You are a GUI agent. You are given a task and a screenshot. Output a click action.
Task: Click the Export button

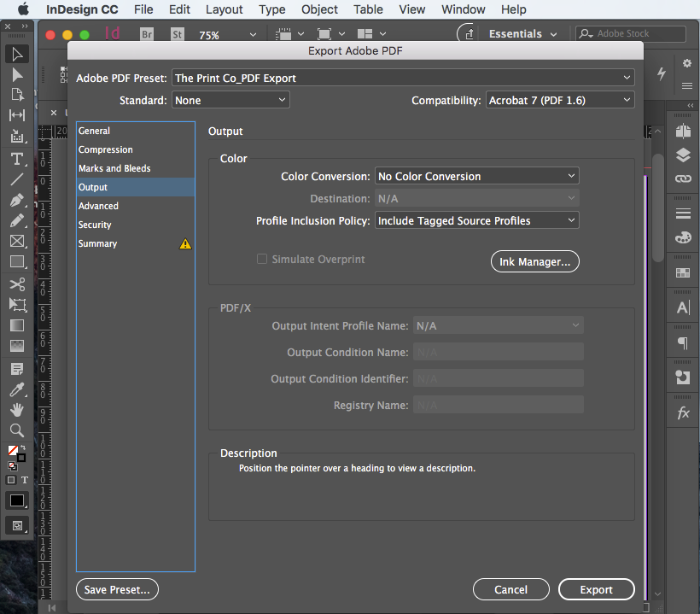click(596, 589)
